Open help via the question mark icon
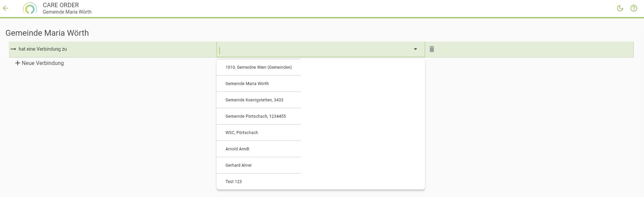The width and height of the screenshot is (644, 197). [634, 8]
